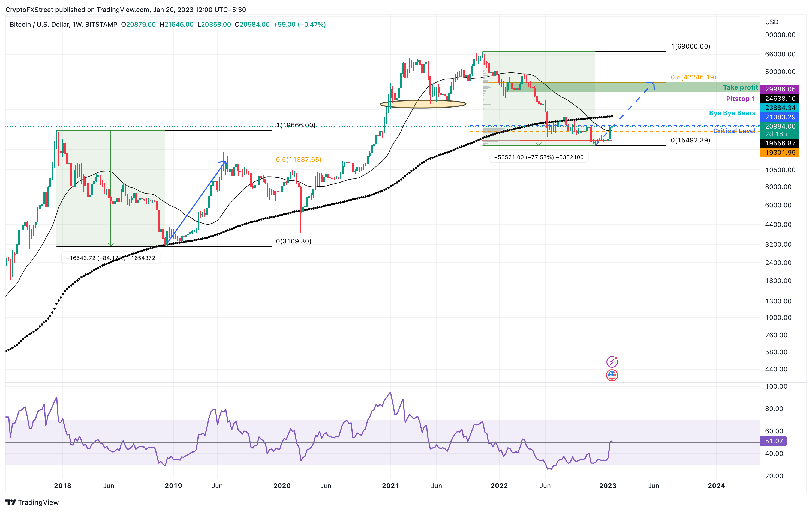Viewport: 812px width, 512px height.
Task: Select the orange 19301.95 price tag
Action: pyautogui.click(x=780, y=153)
